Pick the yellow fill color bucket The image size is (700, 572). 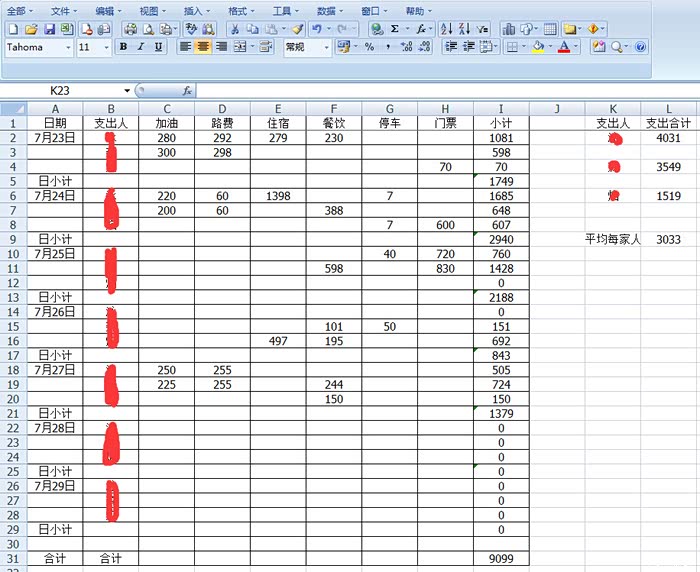pos(538,47)
